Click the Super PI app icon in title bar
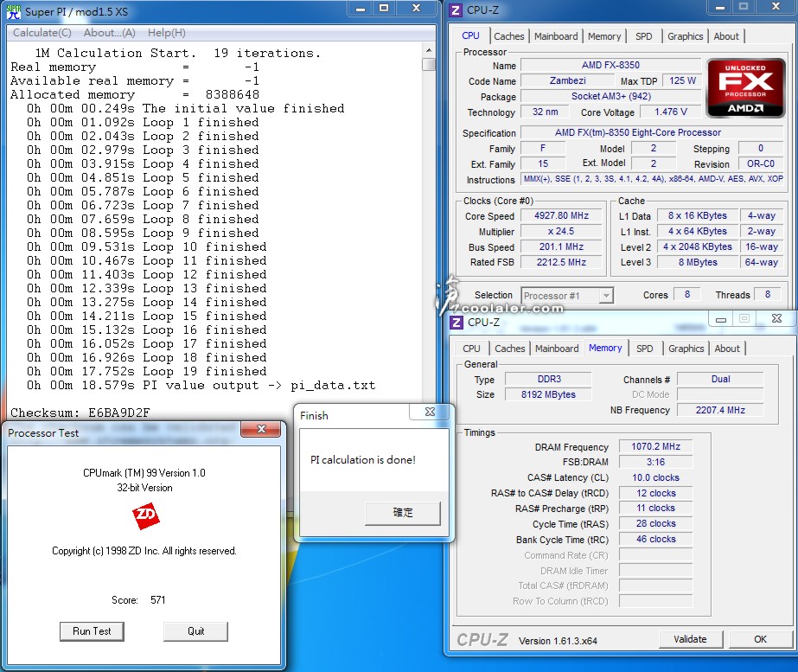Image resolution: width=798 pixels, height=672 pixels. [x=14, y=12]
